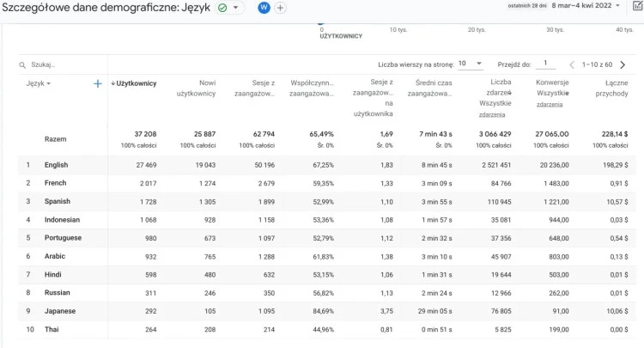Open the Język dimension dropdown
Image resolution: width=644 pixels, height=348 pixels.
(x=39, y=83)
